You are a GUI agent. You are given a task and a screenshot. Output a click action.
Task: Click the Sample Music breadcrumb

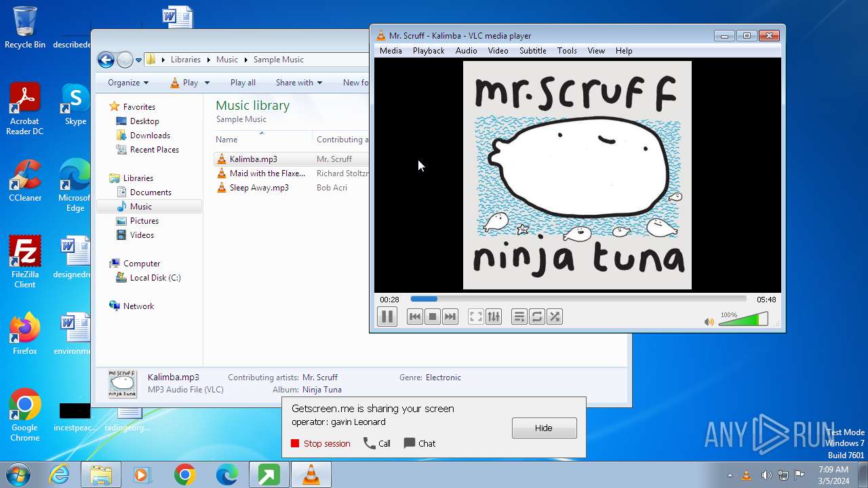tap(278, 60)
